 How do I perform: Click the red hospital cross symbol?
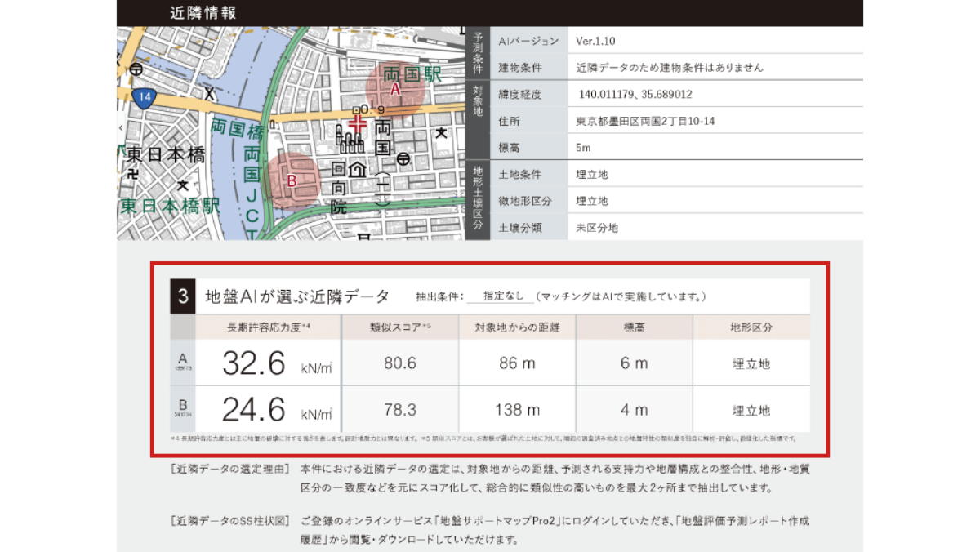(x=358, y=124)
